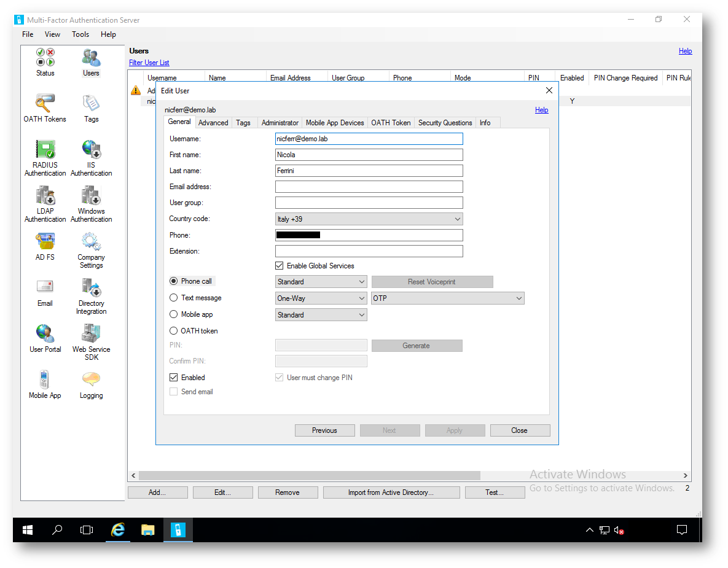This screenshot has height=568, width=728.
Task: Open the Action Center notification icon
Action: [x=681, y=530]
